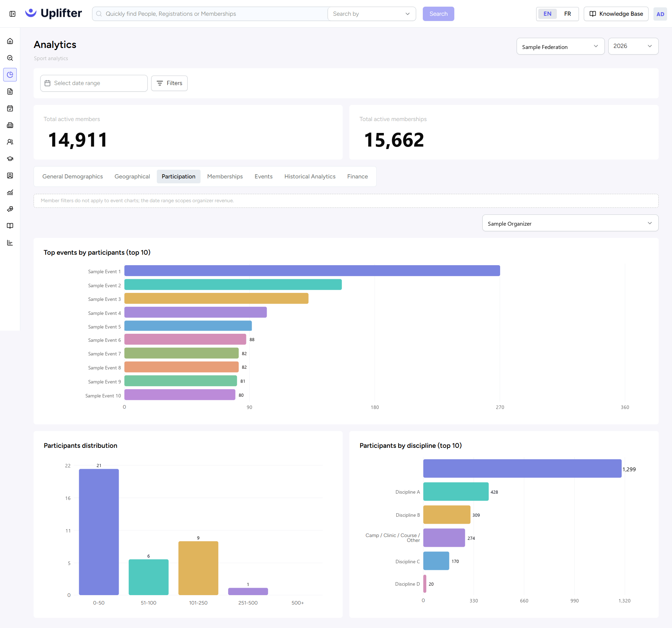Image resolution: width=672 pixels, height=628 pixels.
Task: Open the open-book sidebar icon
Action: pos(10,226)
